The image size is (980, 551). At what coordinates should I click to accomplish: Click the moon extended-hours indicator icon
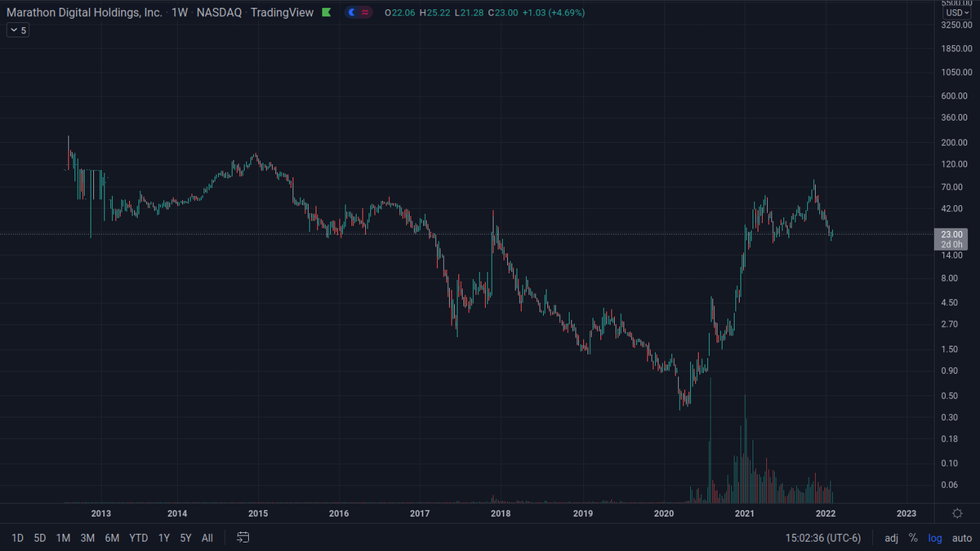(x=352, y=13)
